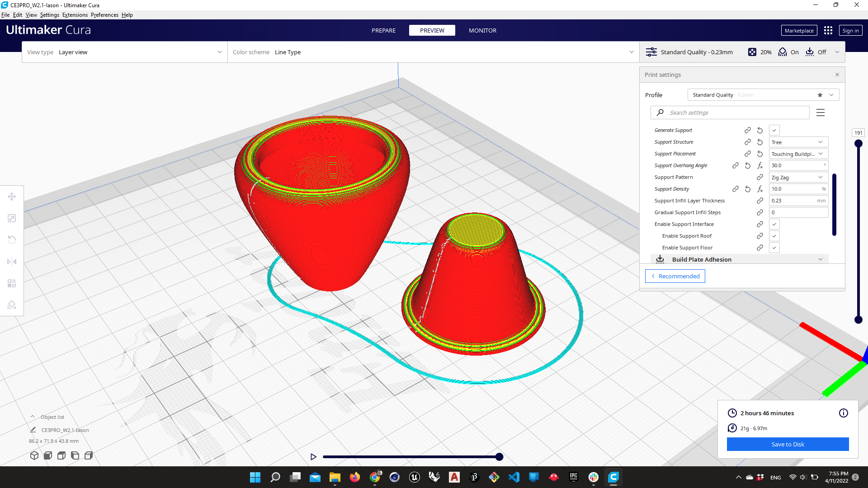This screenshot has width=868, height=488.
Task: Click Recommended settings button
Action: pos(675,276)
